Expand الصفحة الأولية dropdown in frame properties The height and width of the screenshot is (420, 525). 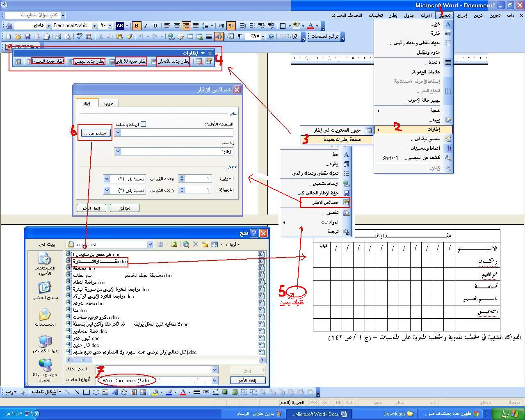pos(118,132)
